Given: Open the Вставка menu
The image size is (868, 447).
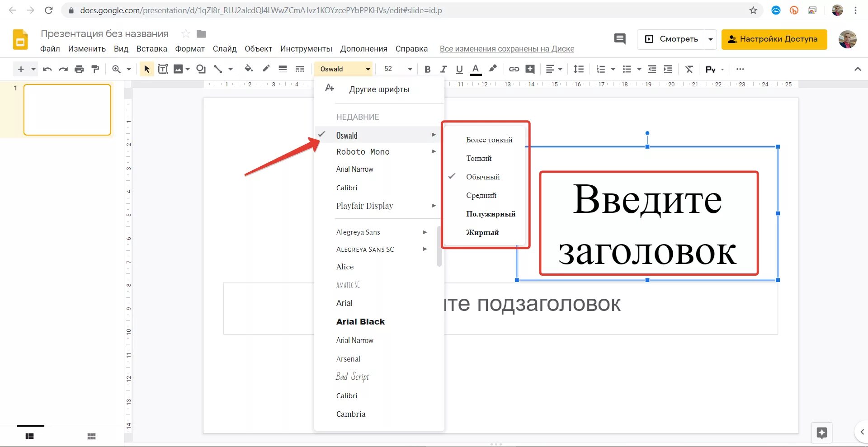Looking at the screenshot, I should tap(151, 49).
